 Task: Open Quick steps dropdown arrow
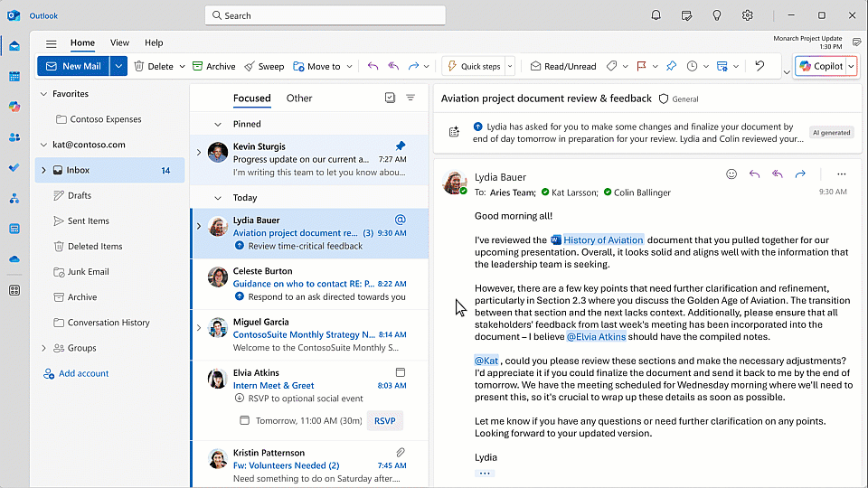click(510, 66)
